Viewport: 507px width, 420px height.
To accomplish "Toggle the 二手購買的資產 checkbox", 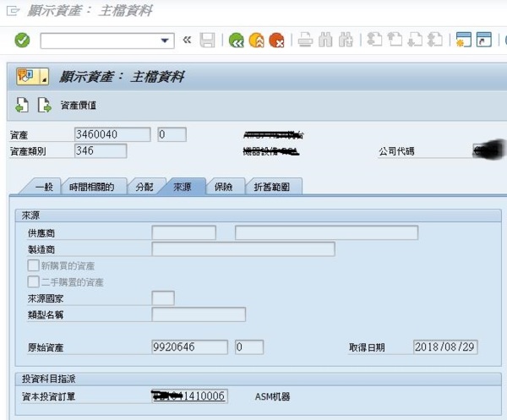I will pyautogui.click(x=34, y=281).
